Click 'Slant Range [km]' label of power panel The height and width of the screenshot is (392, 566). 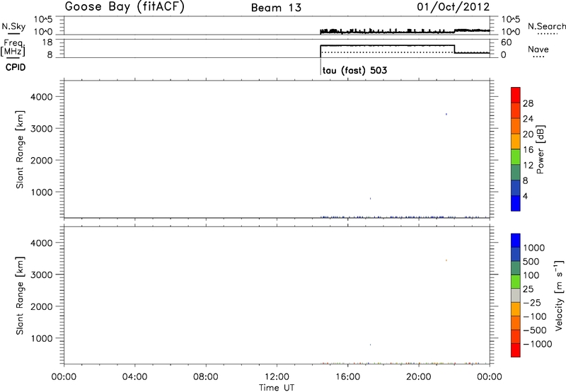[x=20, y=149]
